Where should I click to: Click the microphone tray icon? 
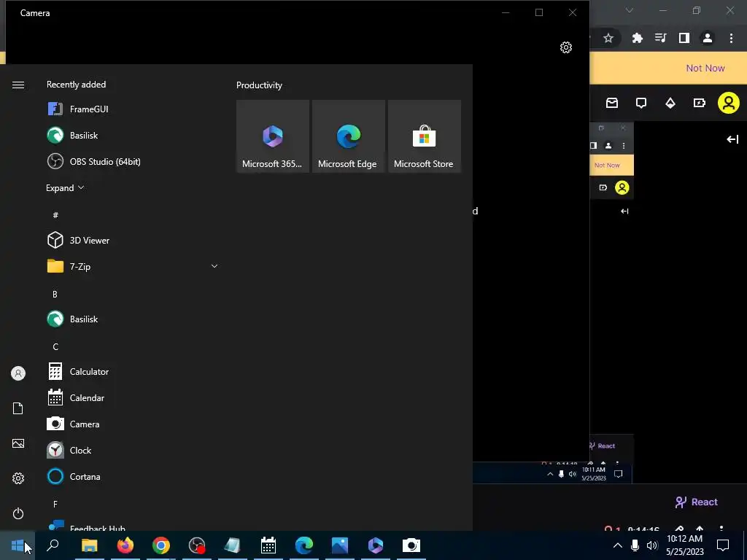635,545
